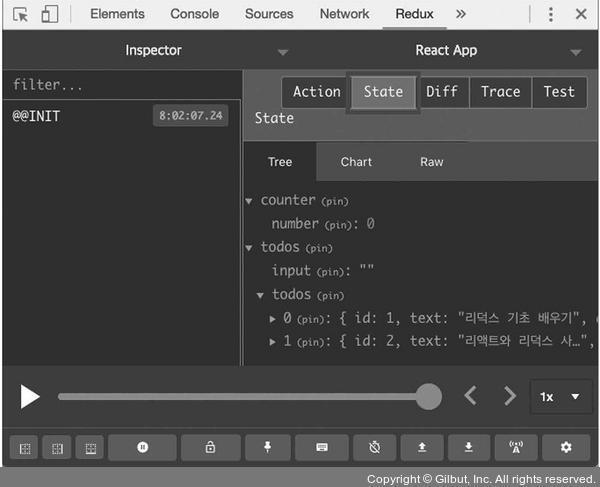Pin the number value
Image resolution: width=600 pixels, height=487 pixels.
(x=338, y=225)
